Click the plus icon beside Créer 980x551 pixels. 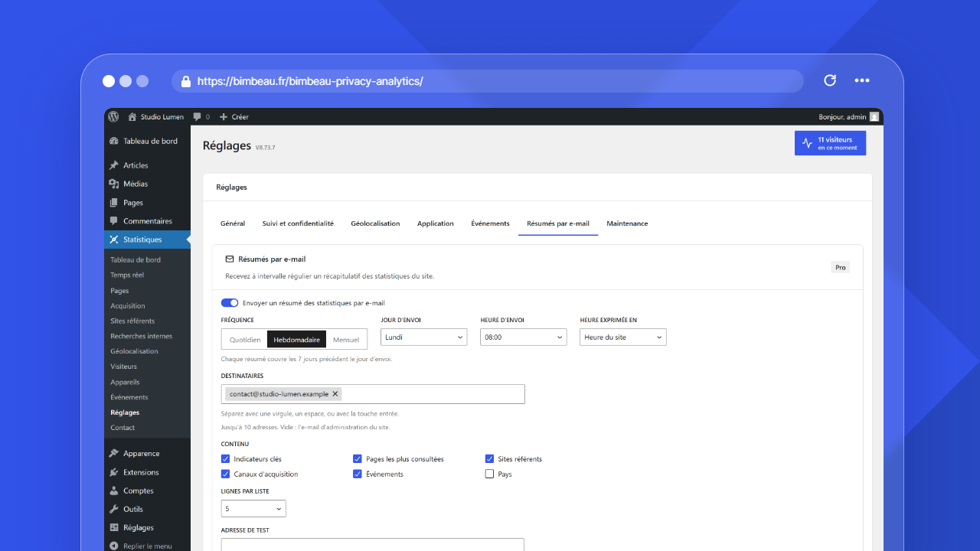pyautogui.click(x=224, y=117)
